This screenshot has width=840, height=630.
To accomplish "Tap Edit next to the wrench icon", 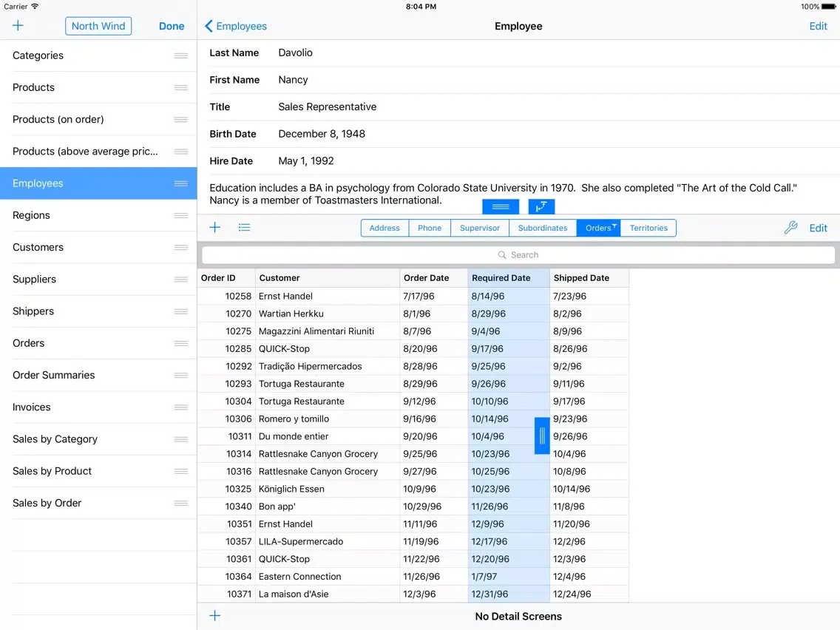I will (818, 228).
